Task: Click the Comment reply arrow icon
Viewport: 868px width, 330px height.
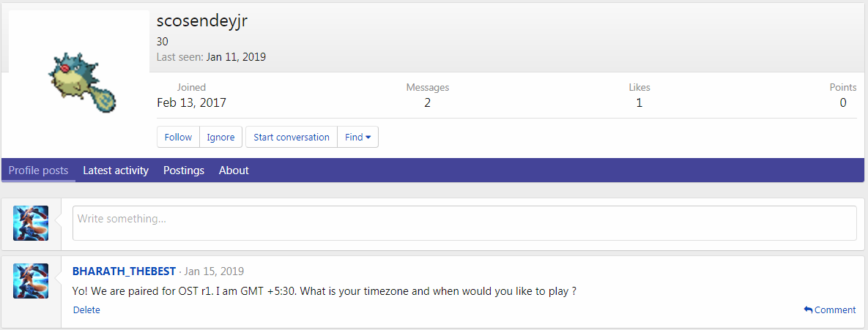Action: click(x=808, y=310)
